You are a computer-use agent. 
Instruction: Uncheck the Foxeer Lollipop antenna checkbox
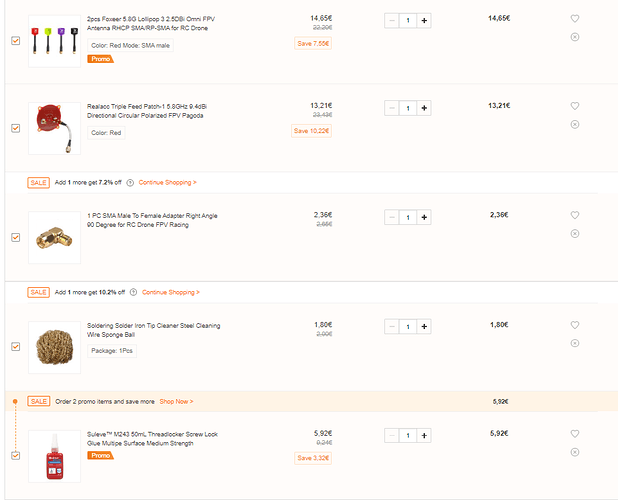15,41
